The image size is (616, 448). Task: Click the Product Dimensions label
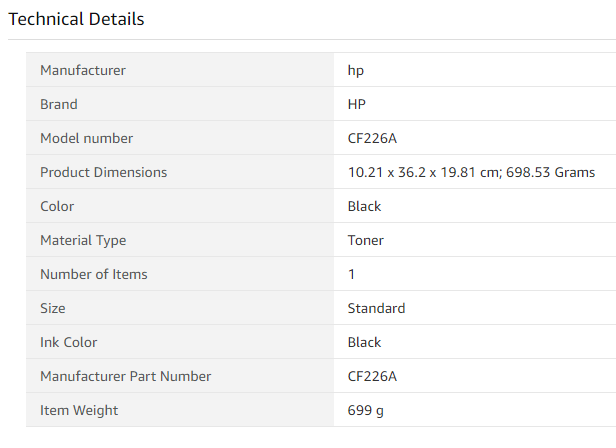coord(103,172)
